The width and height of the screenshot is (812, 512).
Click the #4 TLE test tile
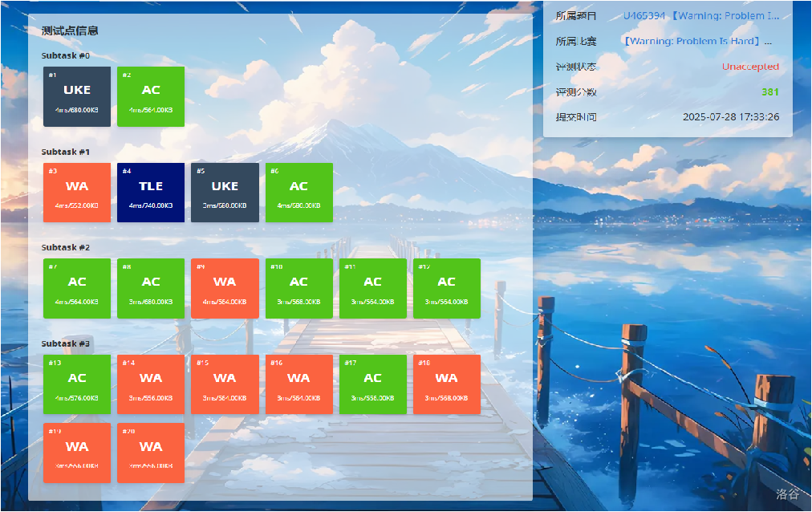point(151,193)
